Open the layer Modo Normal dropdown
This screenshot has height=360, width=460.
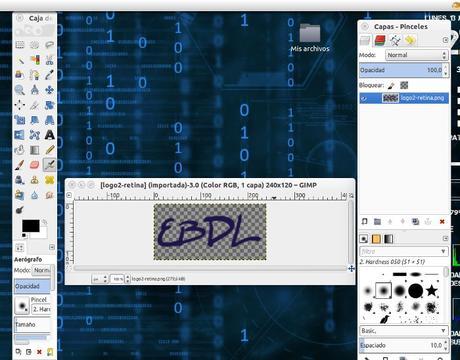(x=417, y=55)
